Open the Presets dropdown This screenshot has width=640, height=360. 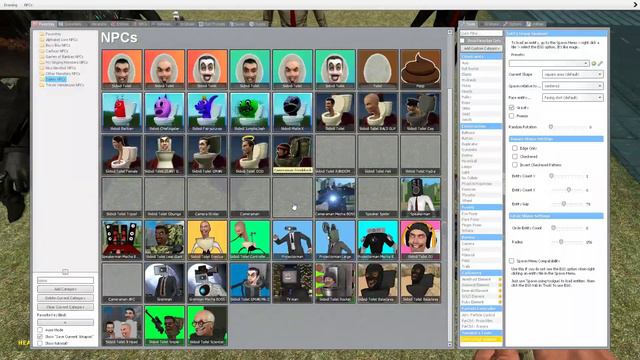point(549,63)
